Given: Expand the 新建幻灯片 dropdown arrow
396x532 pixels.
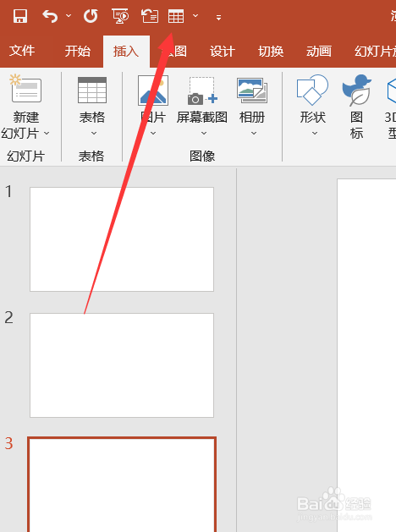Looking at the screenshot, I should (x=47, y=133).
